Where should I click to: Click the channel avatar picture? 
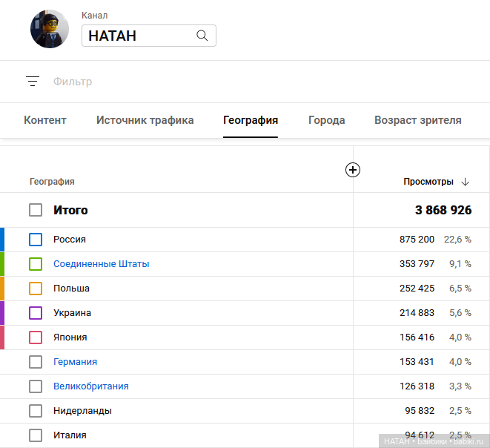pos(50,30)
